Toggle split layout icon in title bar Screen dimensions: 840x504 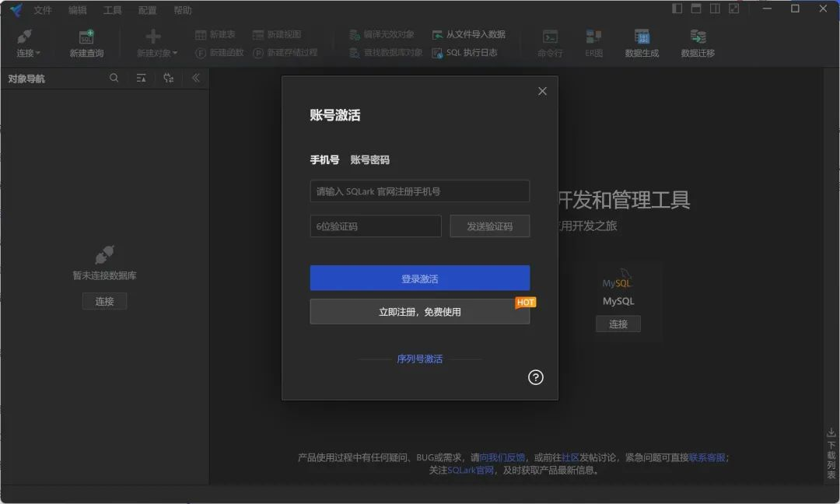tap(715, 9)
